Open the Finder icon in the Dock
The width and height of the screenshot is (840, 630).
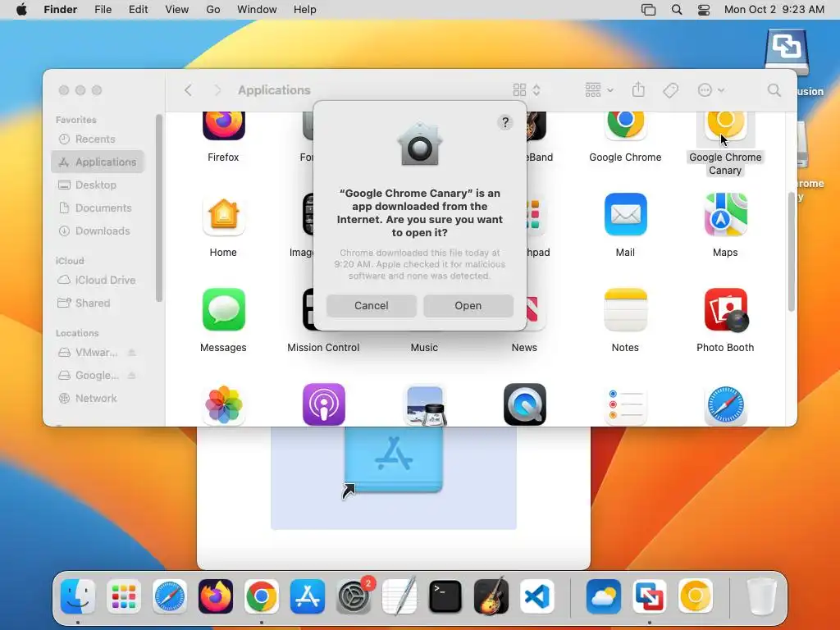pos(78,596)
